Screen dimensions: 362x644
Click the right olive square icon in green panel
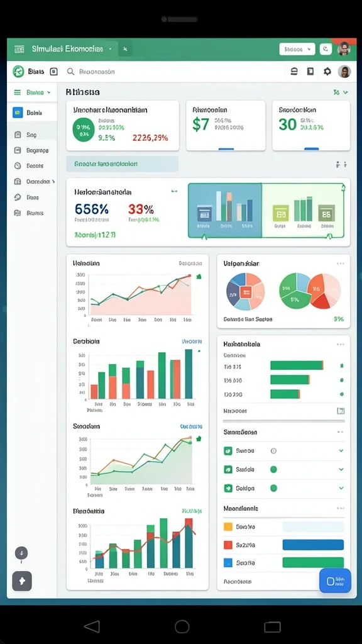point(326,213)
